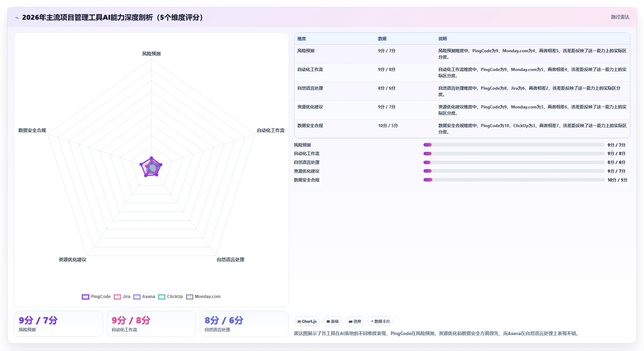Click the 资源优化建议 table row name
The height and width of the screenshot is (351, 644).
[x=310, y=107]
